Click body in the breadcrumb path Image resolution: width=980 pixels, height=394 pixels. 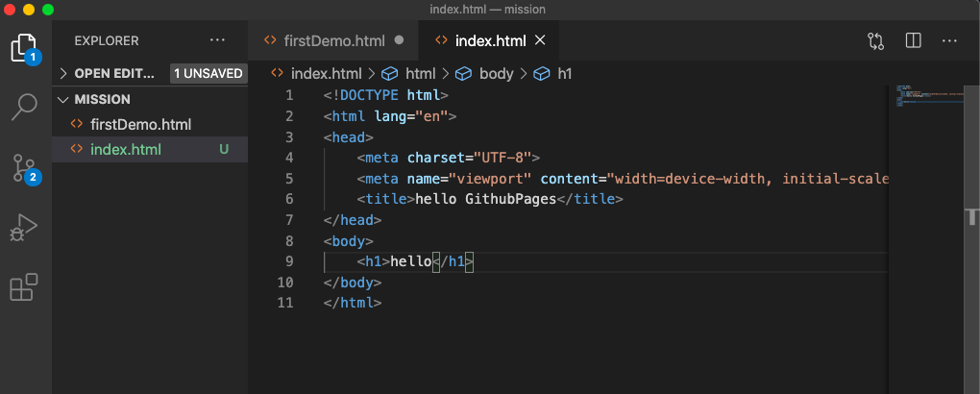[497, 74]
